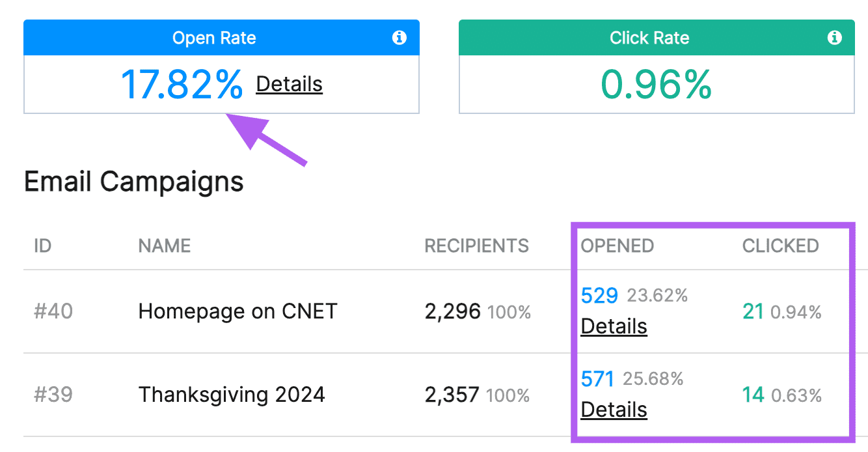
Task: Click the Click Rate info icon
Action: [834, 38]
